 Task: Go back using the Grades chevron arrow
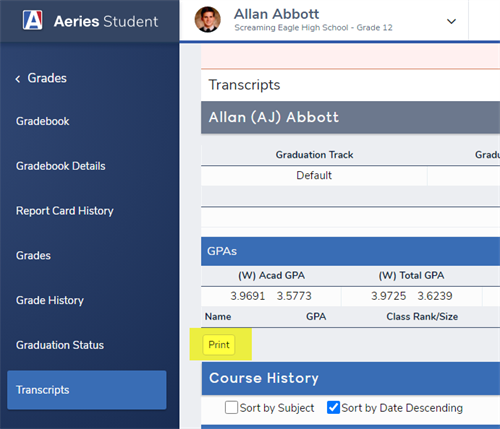(x=18, y=79)
